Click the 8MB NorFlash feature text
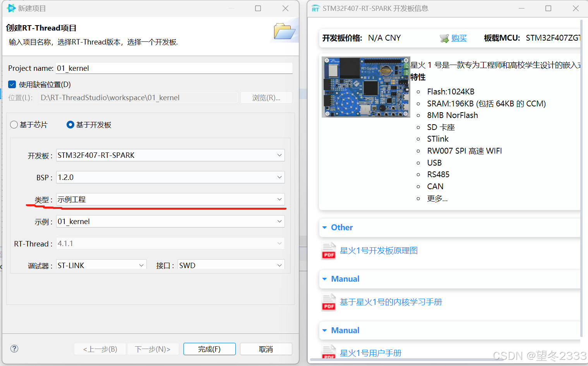Image resolution: width=588 pixels, height=366 pixels. coord(453,115)
